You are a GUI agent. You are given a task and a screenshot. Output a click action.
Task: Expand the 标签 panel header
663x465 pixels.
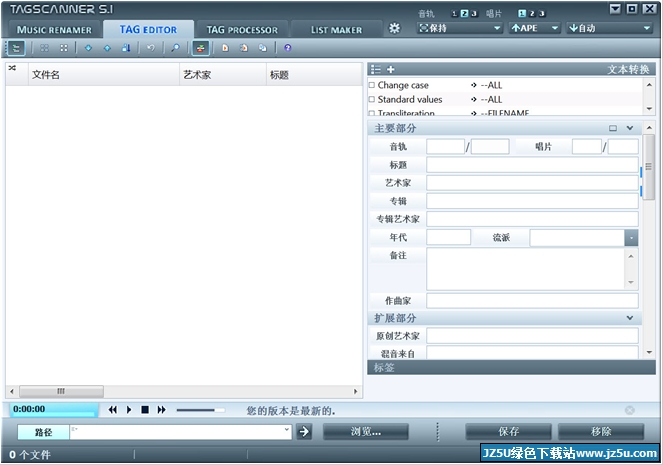point(512,367)
